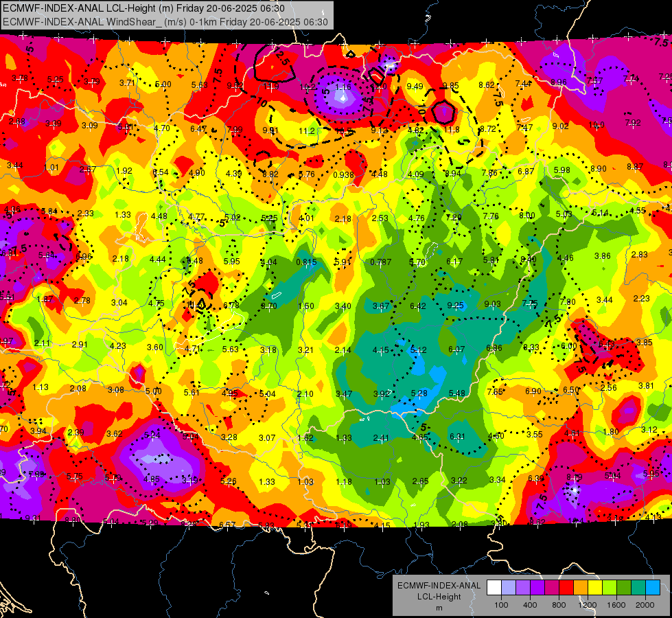
Task: Click the legend tick label "2000"
Action: pos(645,605)
